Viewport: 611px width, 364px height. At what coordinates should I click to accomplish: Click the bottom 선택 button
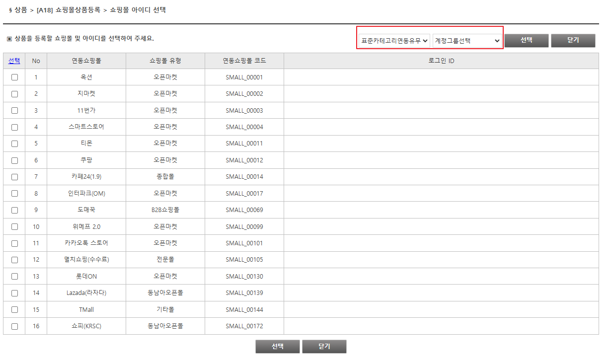277,347
